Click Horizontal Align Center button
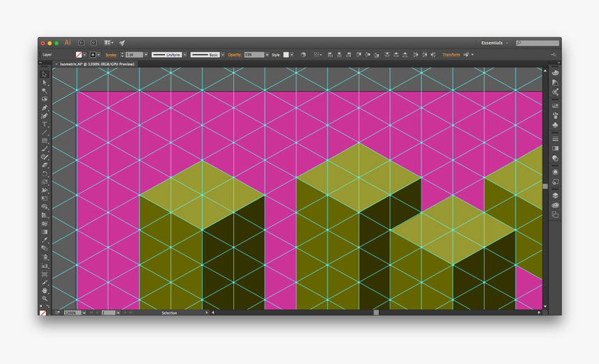The width and height of the screenshot is (599, 364). (339, 54)
